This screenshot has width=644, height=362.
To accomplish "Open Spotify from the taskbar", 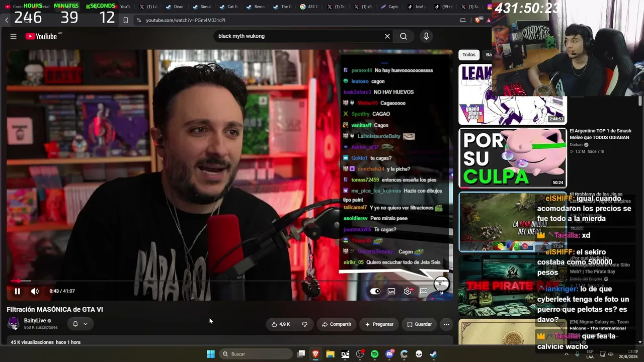I will point(374,354).
